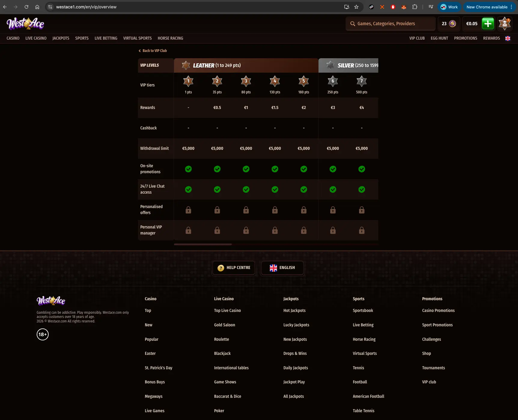Open the LIVE CASINO nav item

click(x=36, y=38)
